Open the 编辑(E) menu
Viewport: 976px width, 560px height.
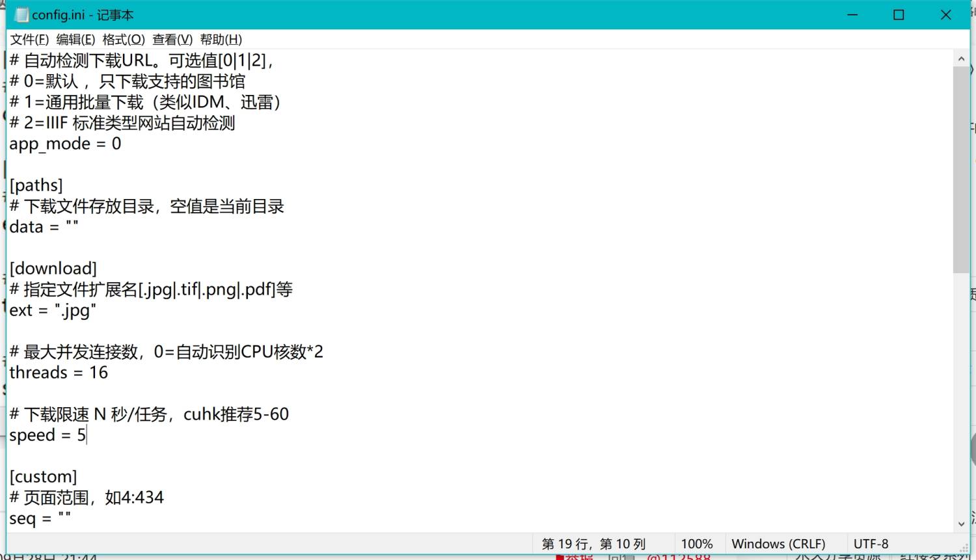coord(75,40)
